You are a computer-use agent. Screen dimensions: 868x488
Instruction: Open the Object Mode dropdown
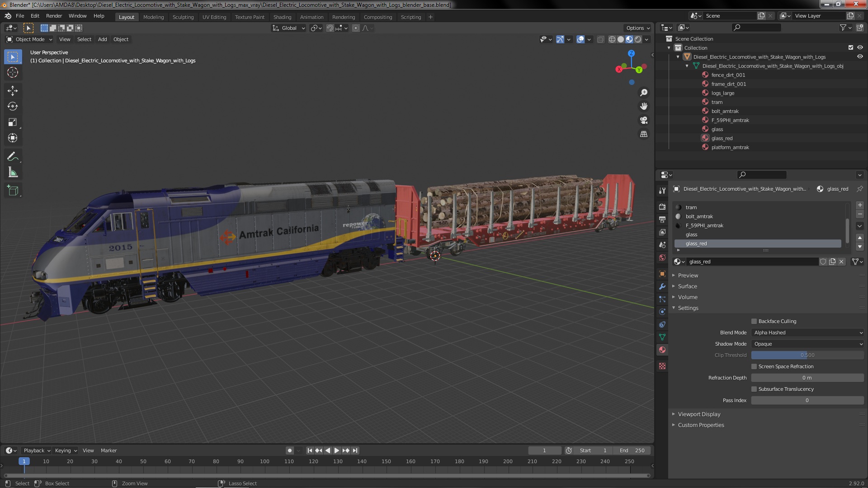click(x=29, y=39)
